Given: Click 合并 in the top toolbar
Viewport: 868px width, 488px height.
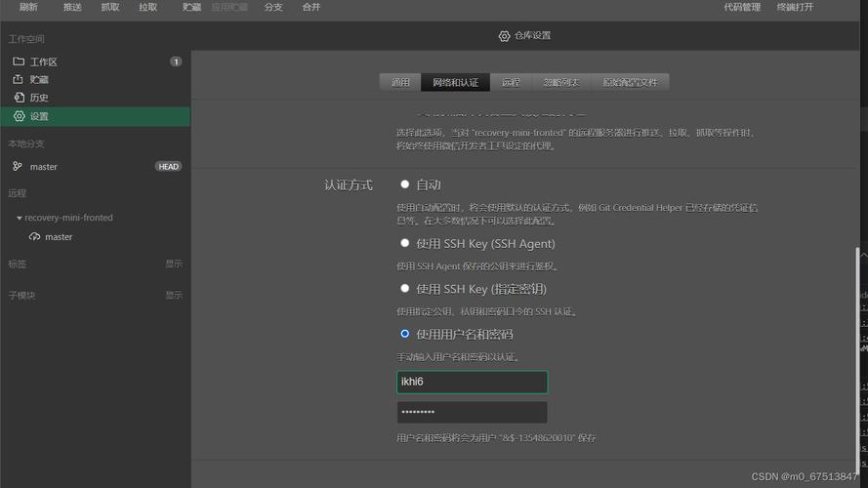Looking at the screenshot, I should (x=311, y=7).
